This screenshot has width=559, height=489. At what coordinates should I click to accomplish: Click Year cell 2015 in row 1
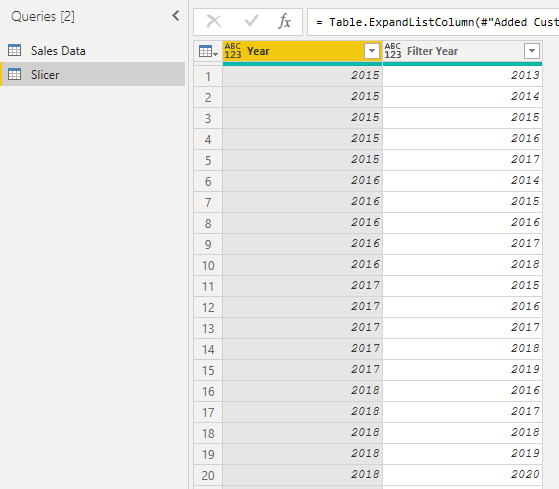pyautogui.click(x=302, y=76)
